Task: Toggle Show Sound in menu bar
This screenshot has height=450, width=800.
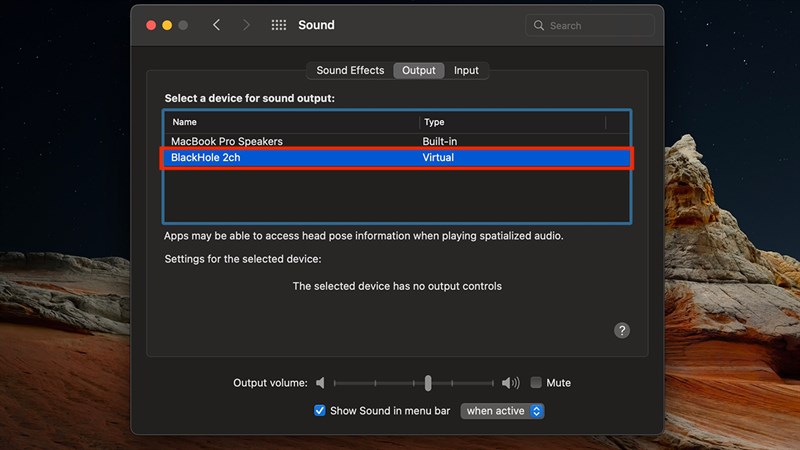Action: tap(320, 411)
